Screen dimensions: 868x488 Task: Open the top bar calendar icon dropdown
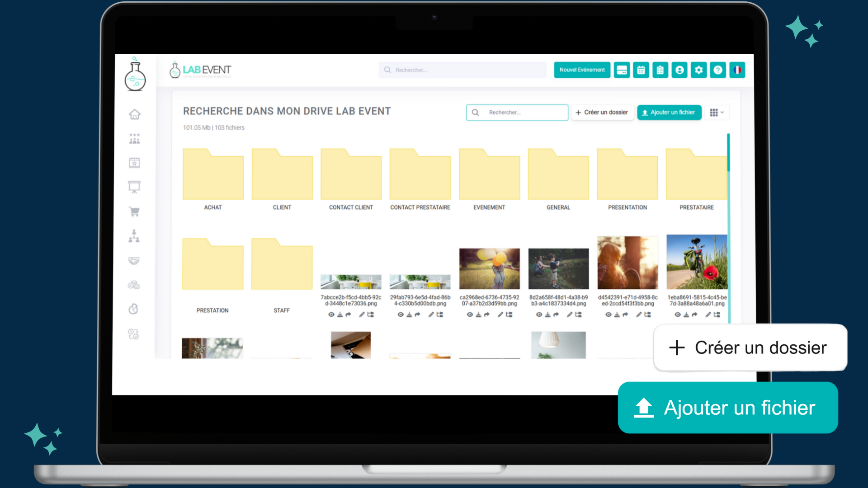[640, 70]
